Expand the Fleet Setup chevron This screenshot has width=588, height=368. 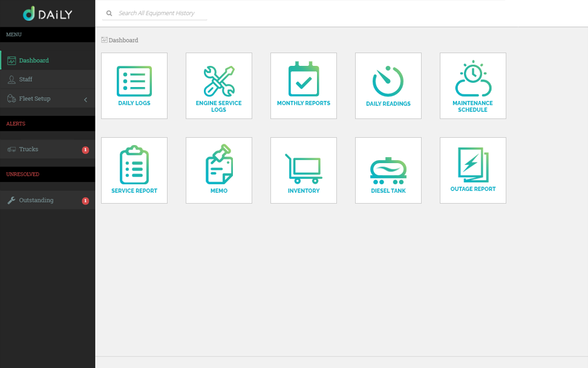pyautogui.click(x=85, y=99)
